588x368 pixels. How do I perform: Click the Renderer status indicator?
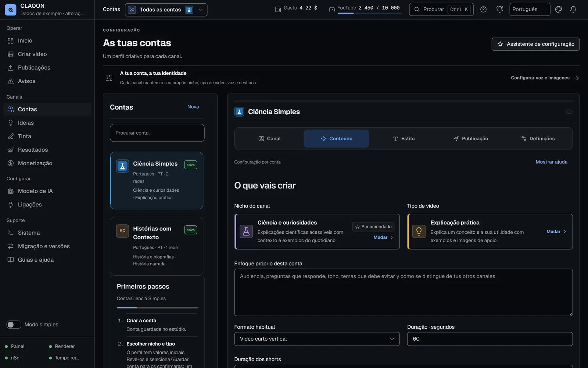click(x=62, y=346)
